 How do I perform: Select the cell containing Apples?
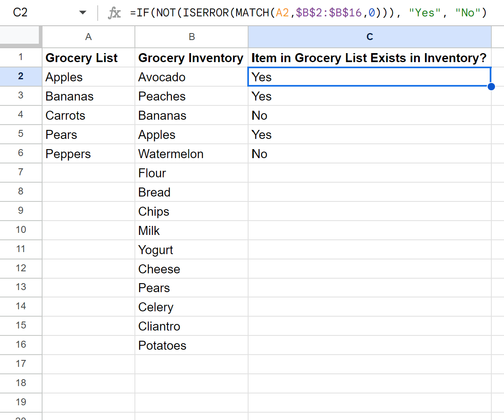click(x=88, y=77)
